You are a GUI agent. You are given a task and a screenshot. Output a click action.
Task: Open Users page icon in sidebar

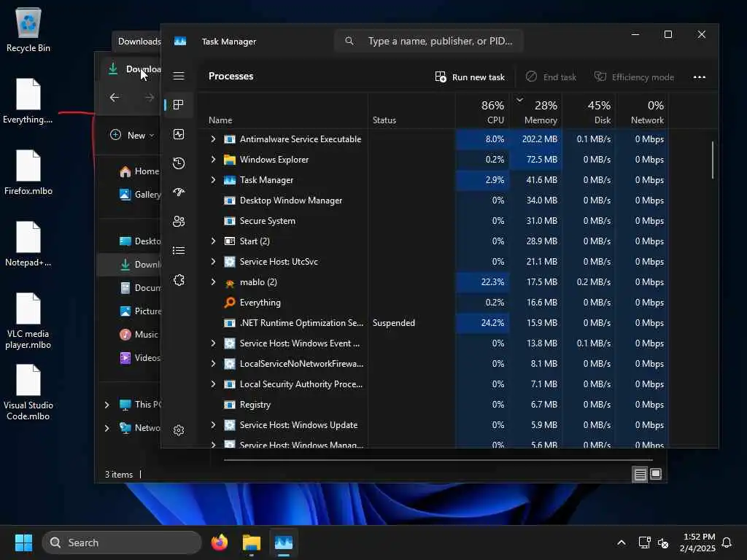[179, 222]
